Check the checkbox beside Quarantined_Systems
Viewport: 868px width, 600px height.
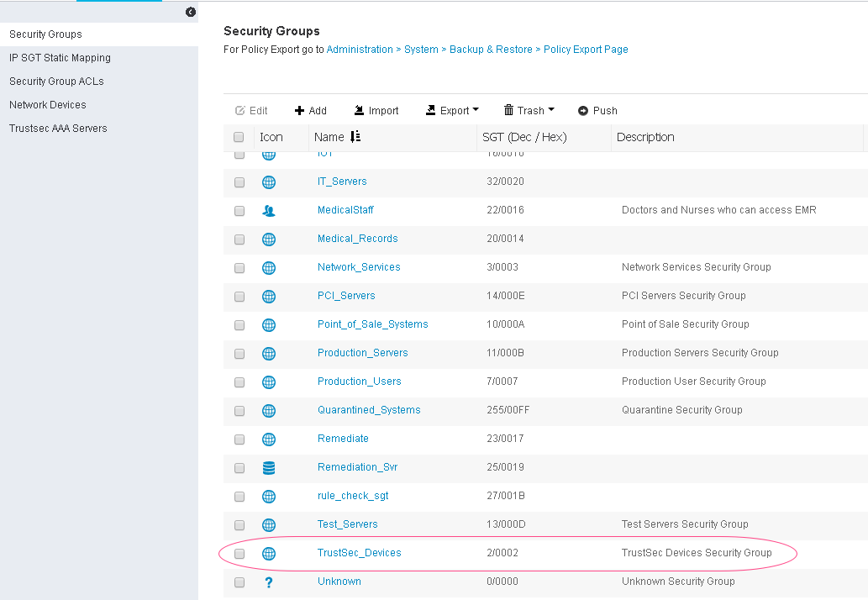(x=239, y=410)
